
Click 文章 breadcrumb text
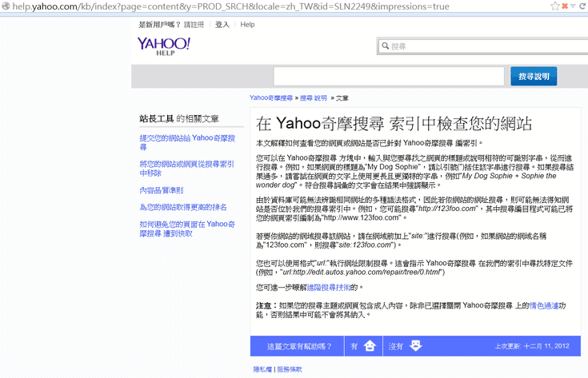click(x=342, y=97)
